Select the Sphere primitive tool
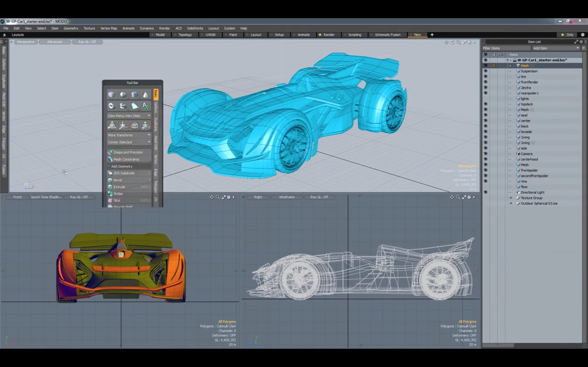588x367 pixels. coord(123,95)
